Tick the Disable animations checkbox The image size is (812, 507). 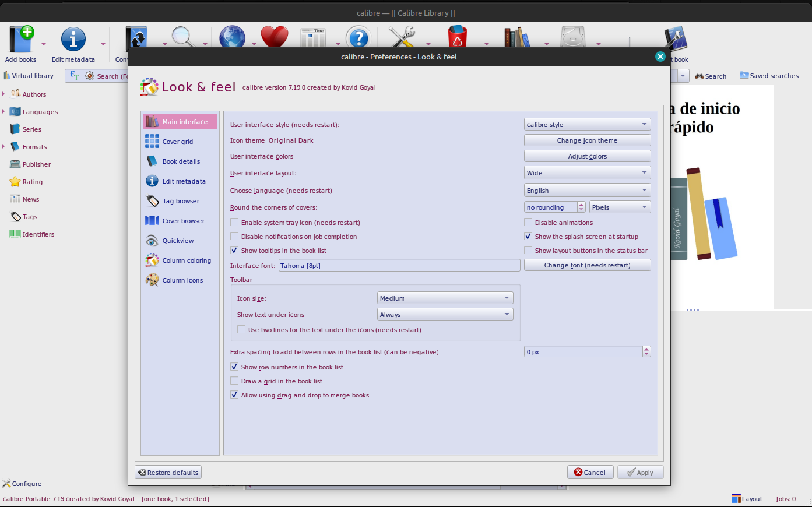528,223
